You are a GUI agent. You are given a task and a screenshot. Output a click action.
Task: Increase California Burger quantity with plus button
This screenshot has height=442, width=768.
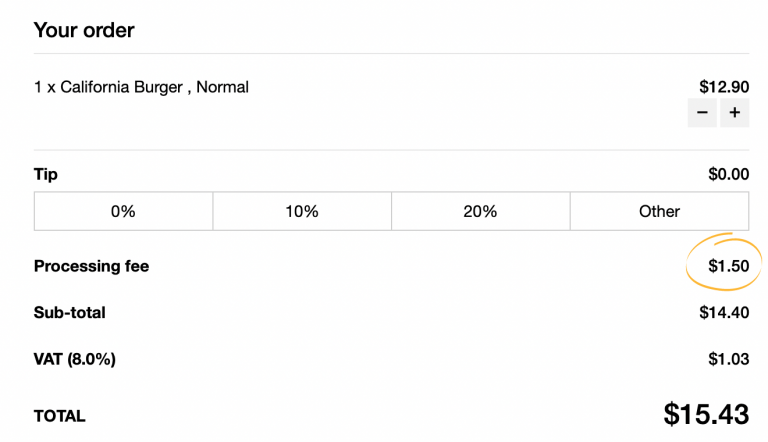(x=734, y=113)
